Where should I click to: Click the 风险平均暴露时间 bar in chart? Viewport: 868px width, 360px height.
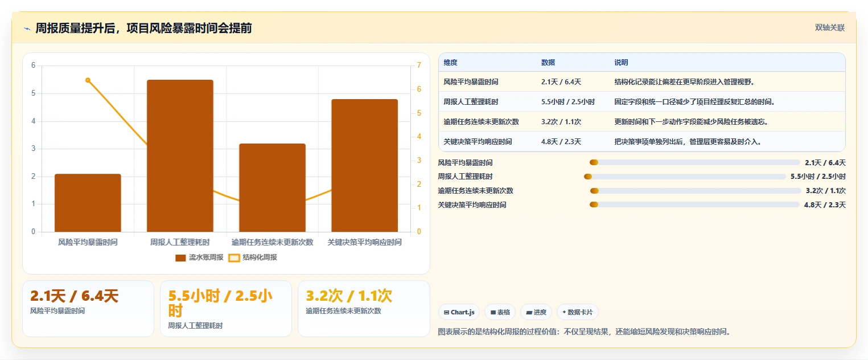[88, 203]
